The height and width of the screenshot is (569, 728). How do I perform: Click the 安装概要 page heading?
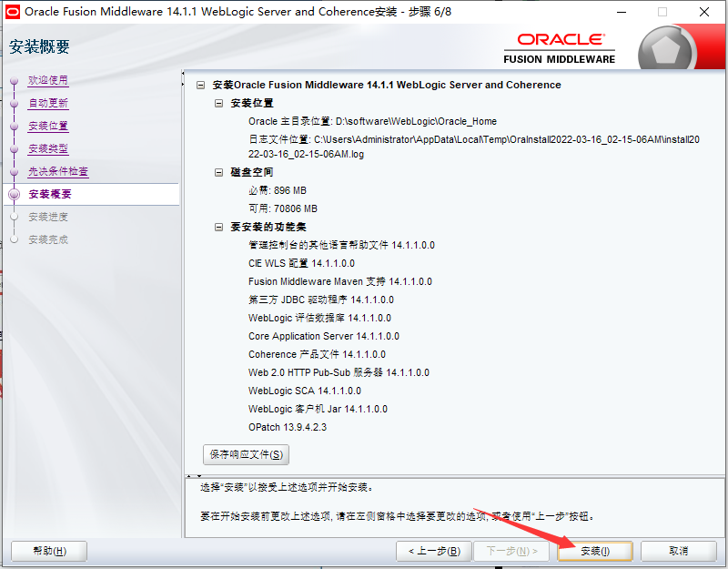click(x=39, y=47)
